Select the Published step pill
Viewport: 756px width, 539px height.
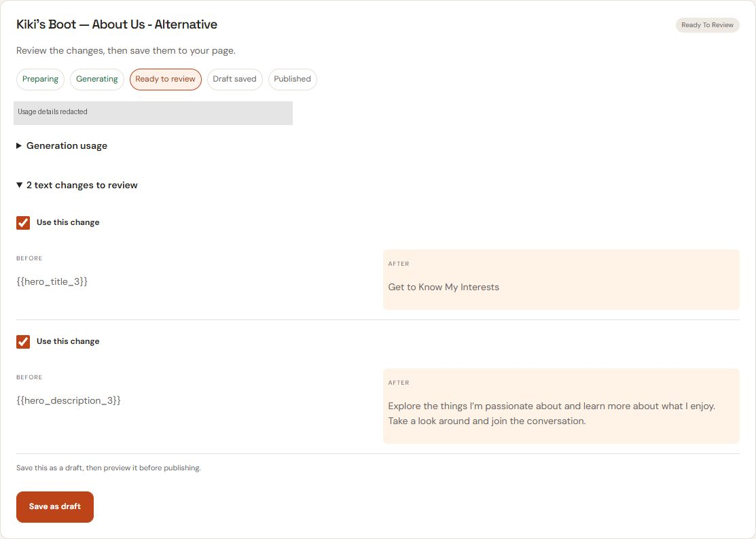[x=292, y=79]
